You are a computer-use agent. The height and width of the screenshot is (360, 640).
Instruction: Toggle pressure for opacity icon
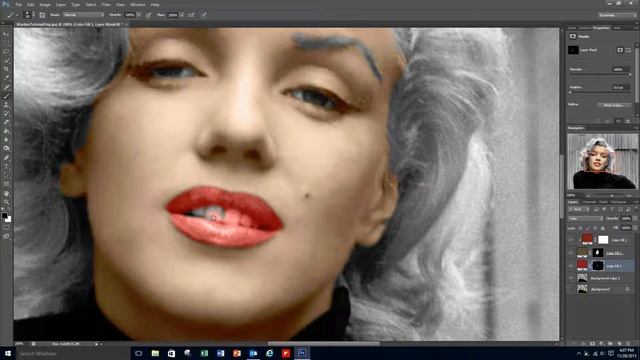(149, 15)
